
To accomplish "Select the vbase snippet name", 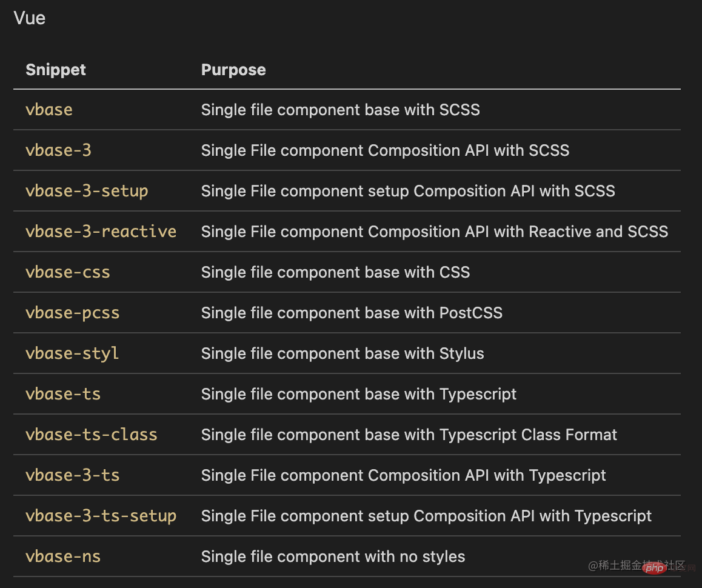I will point(49,110).
